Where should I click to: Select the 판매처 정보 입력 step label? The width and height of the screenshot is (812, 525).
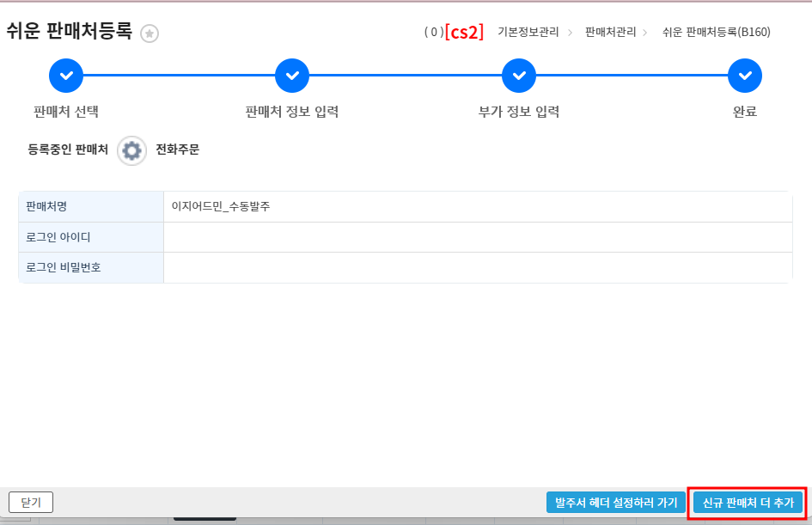292,112
